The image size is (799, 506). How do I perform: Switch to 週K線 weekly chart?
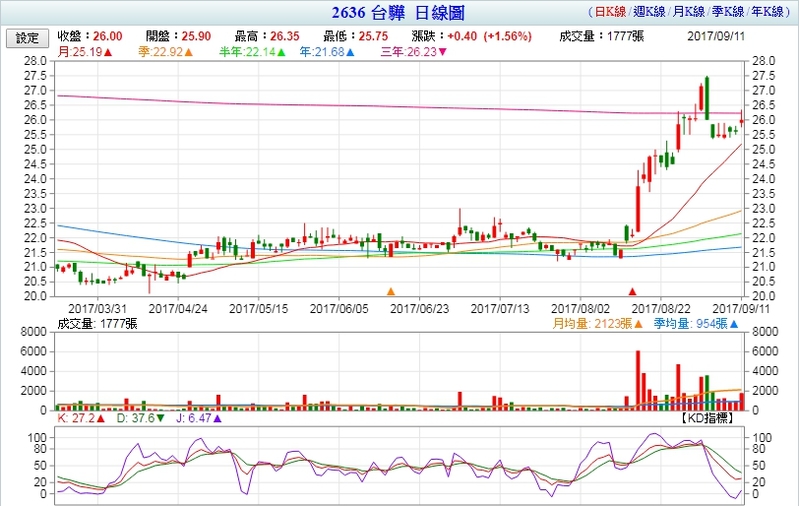650,12
